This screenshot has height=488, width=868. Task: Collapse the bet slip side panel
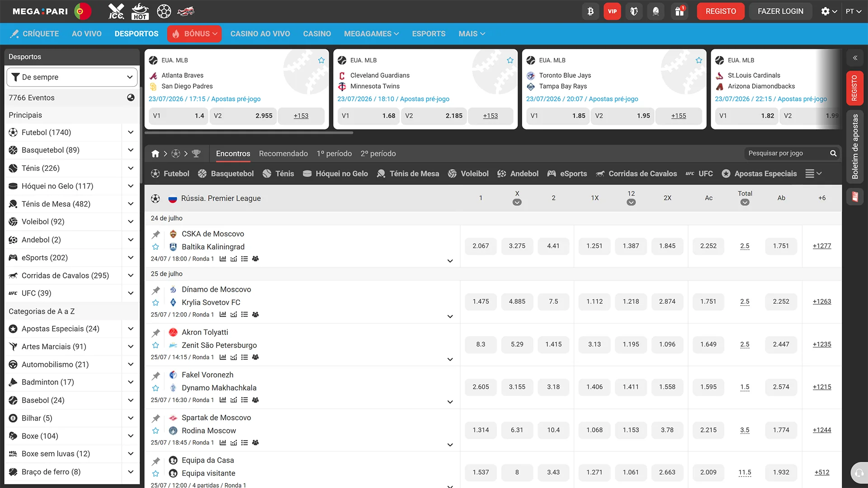(855, 58)
